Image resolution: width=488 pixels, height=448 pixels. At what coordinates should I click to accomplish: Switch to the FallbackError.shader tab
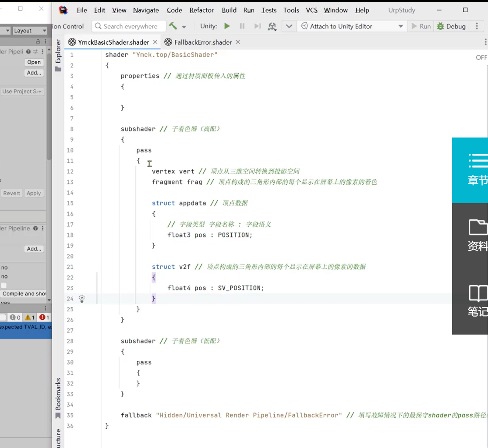[203, 42]
